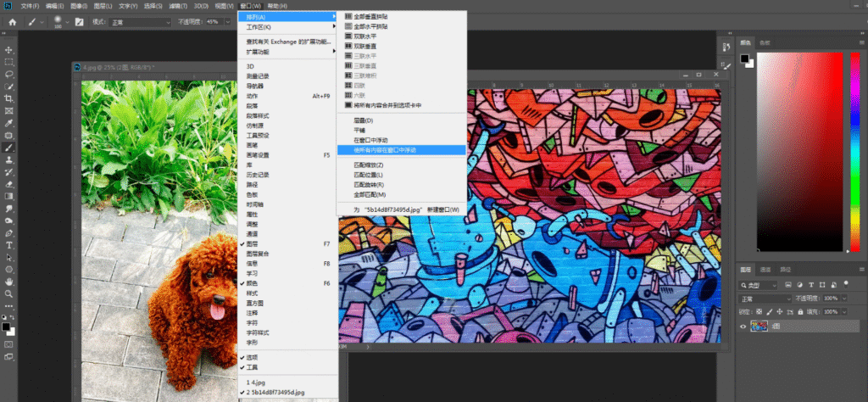This screenshot has width=868, height=402.
Task: Open the 帮助(H) menu
Action: coord(277,6)
